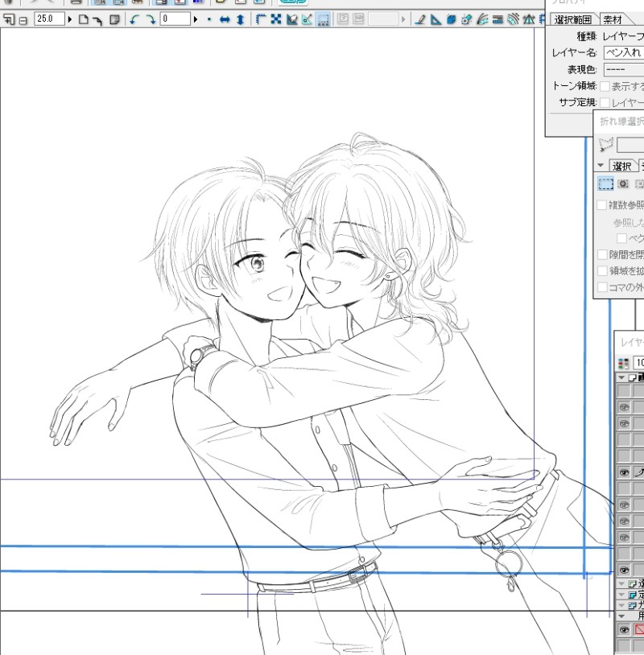Click the print-size page icon in view toolbar
The width and height of the screenshot is (644, 655).
(114, 19)
